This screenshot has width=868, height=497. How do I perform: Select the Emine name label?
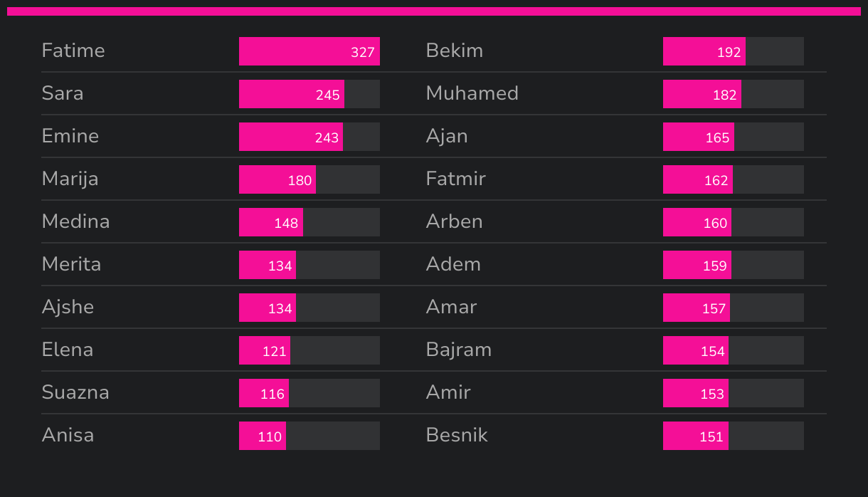[x=70, y=137]
